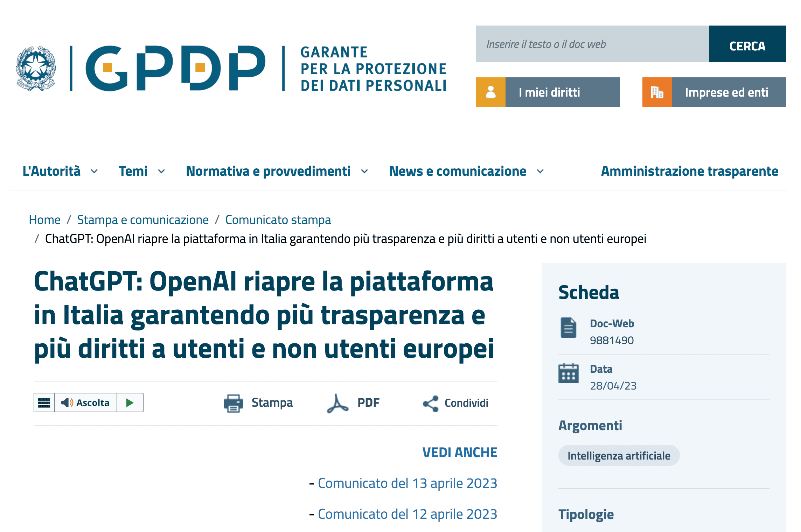Open Comunicato del 13 aprile 2023
801x532 pixels.
coord(408,483)
